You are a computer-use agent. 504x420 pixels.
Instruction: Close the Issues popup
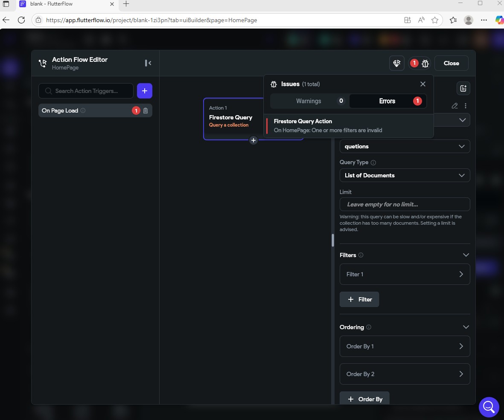422,84
